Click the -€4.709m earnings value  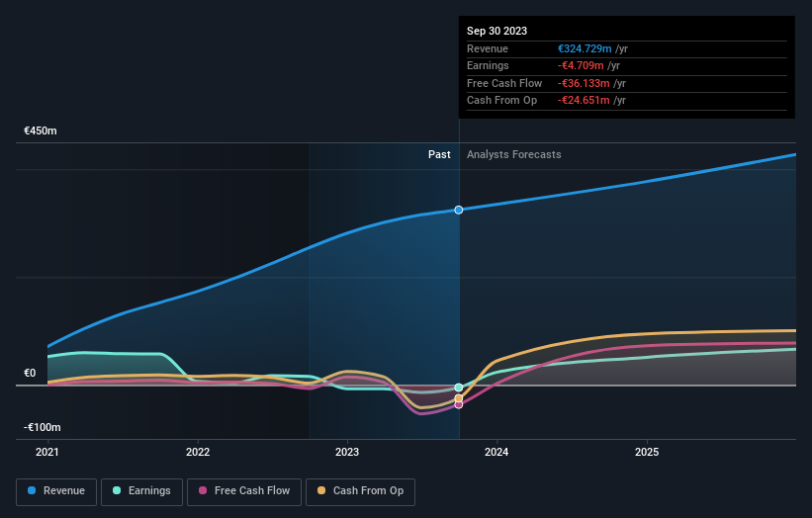coord(581,65)
